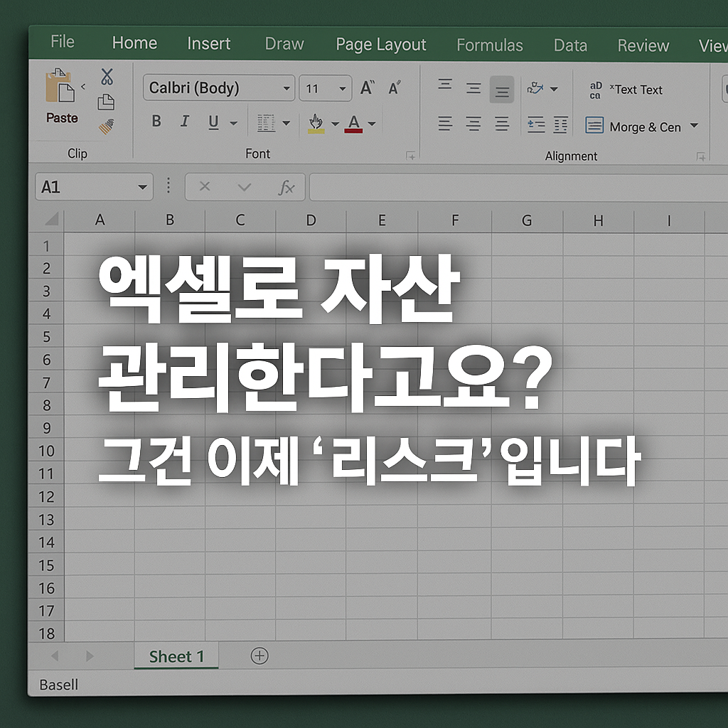Screen dimensions: 728x728
Task: Select row 14 header
Action: [46, 542]
